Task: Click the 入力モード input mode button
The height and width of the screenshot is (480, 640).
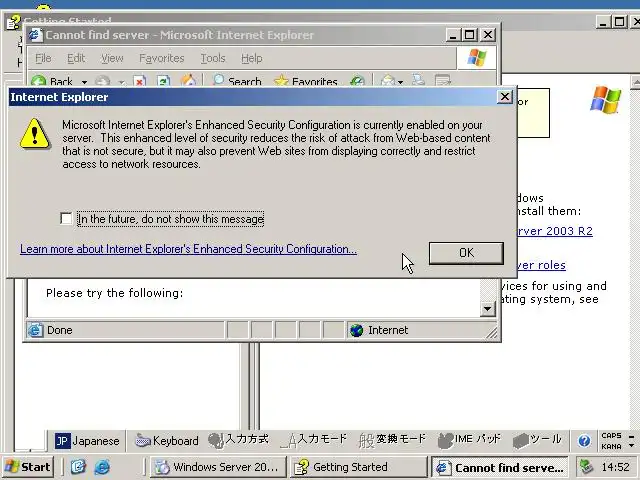Action: pos(313,440)
